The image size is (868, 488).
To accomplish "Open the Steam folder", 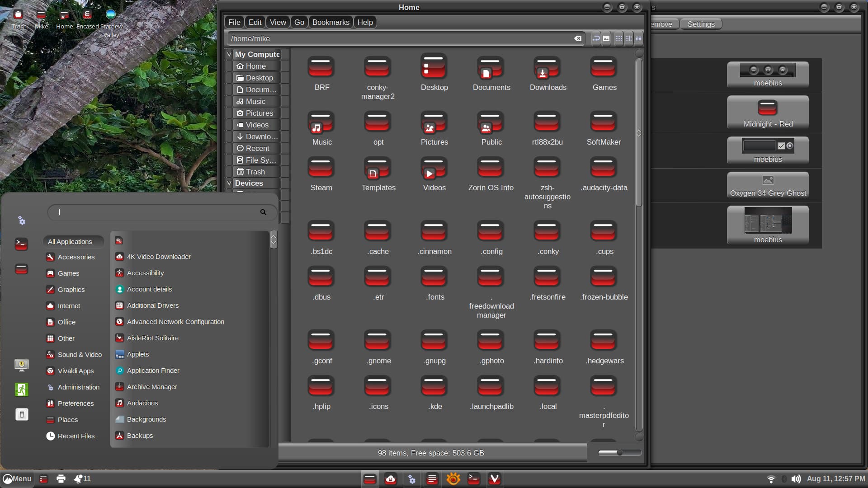I will coord(321,174).
